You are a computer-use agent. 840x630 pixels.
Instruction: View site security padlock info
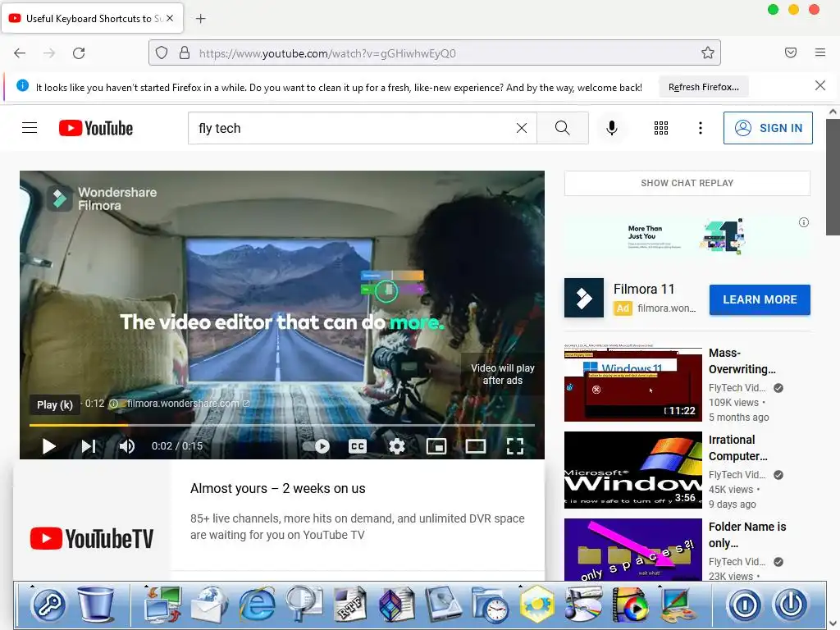point(185,52)
